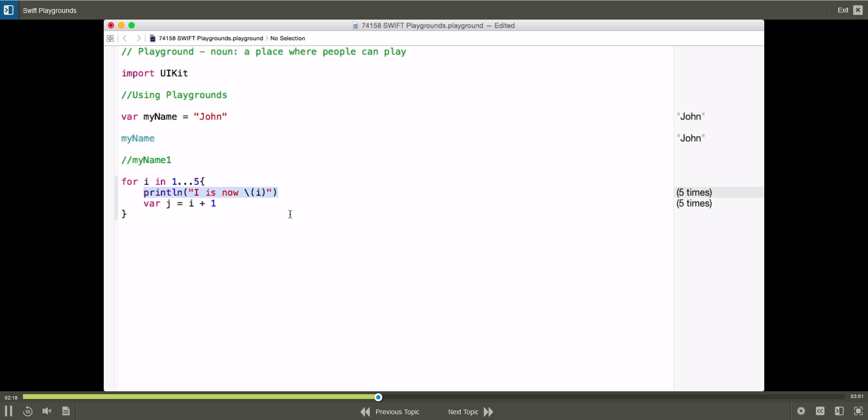Open the transcript notes icon

click(x=66, y=411)
